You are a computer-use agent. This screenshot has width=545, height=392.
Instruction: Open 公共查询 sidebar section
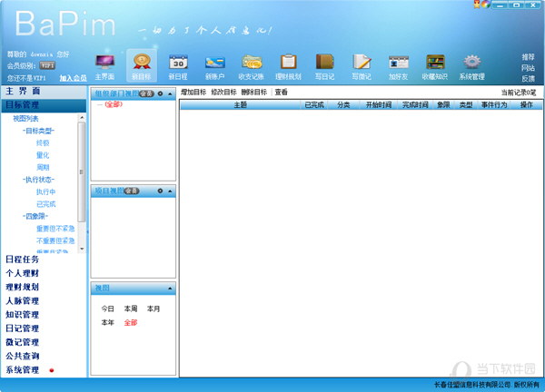22,356
